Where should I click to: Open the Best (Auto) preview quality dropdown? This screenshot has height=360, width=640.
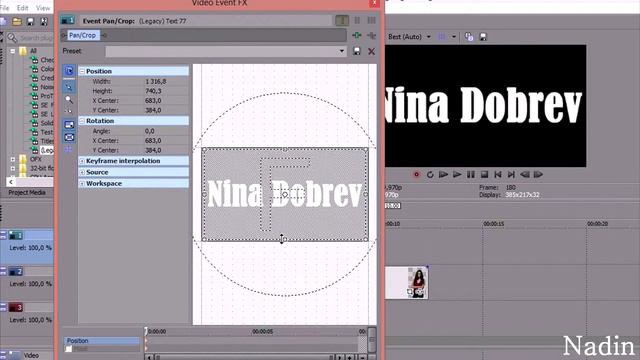coord(409,37)
